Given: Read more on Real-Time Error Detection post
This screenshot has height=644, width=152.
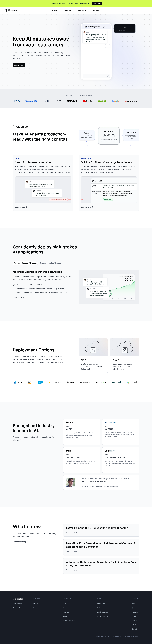Looking at the screenshot, I should (x=71, y=551).
